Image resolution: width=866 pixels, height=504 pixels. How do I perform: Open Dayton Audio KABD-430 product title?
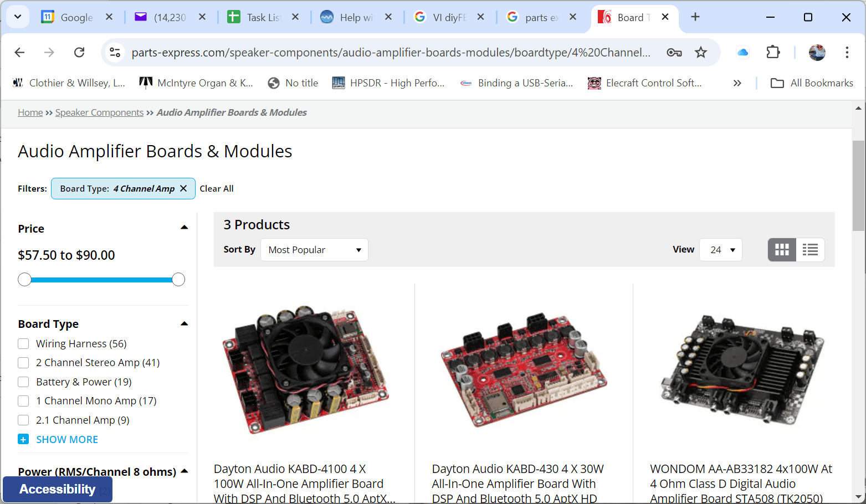point(517,484)
